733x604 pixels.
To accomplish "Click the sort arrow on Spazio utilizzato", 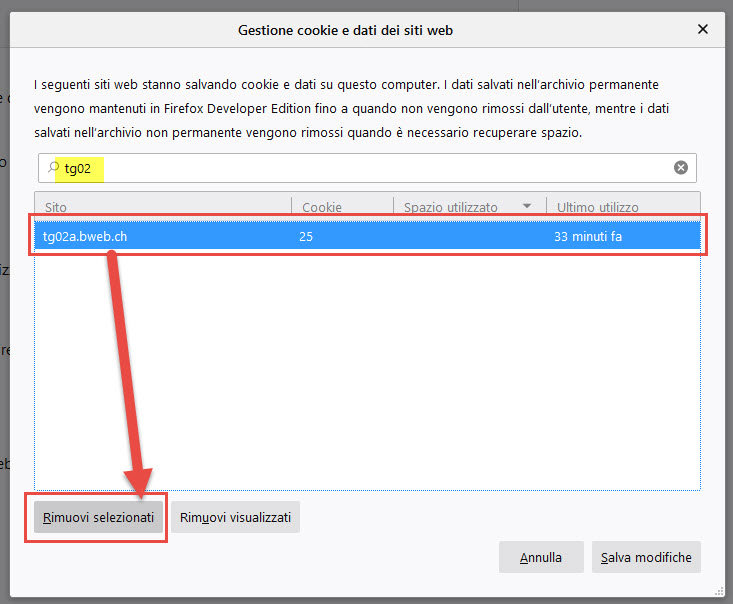I will coord(527,207).
